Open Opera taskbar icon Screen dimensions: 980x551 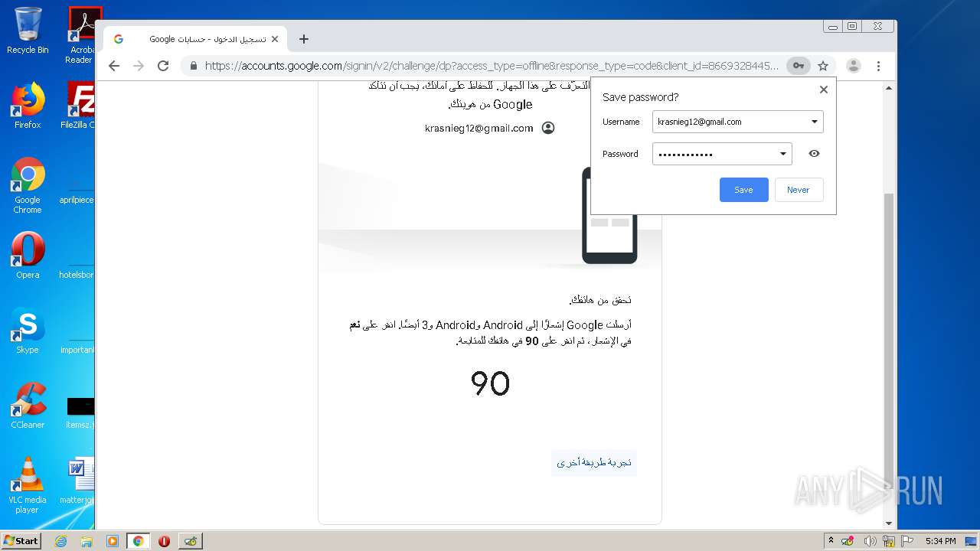tap(164, 541)
